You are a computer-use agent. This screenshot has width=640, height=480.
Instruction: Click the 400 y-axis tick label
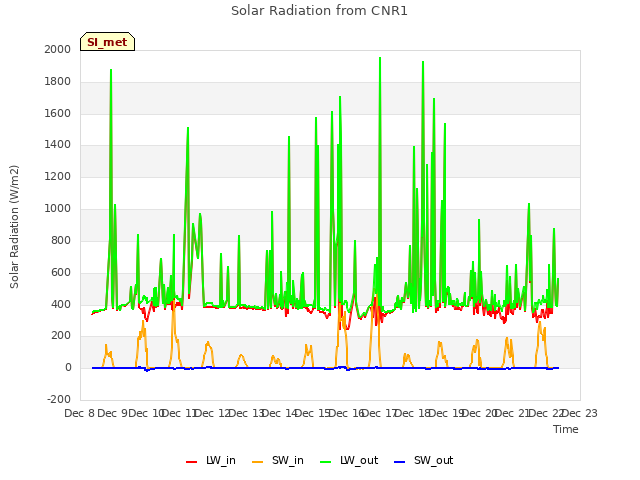point(61,304)
